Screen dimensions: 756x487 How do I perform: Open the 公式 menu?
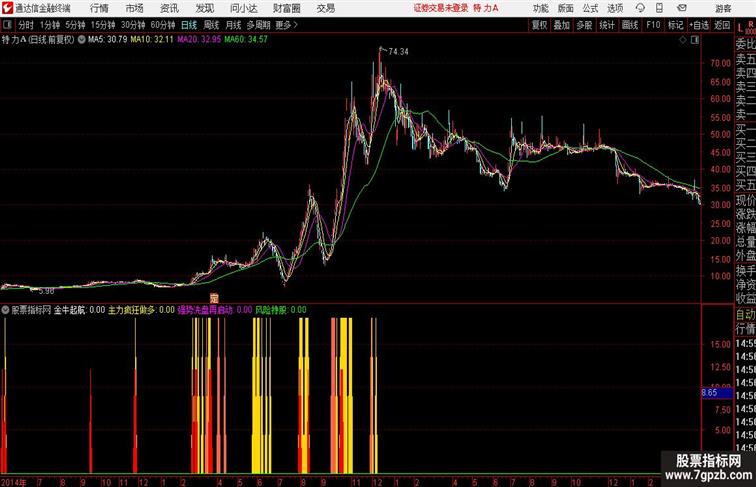pos(590,8)
